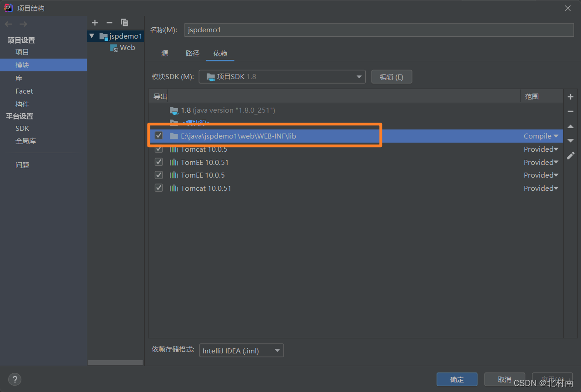581x392 pixels.
Task: Click the forward navigation arrow
Action: click(x=24, y=24)
